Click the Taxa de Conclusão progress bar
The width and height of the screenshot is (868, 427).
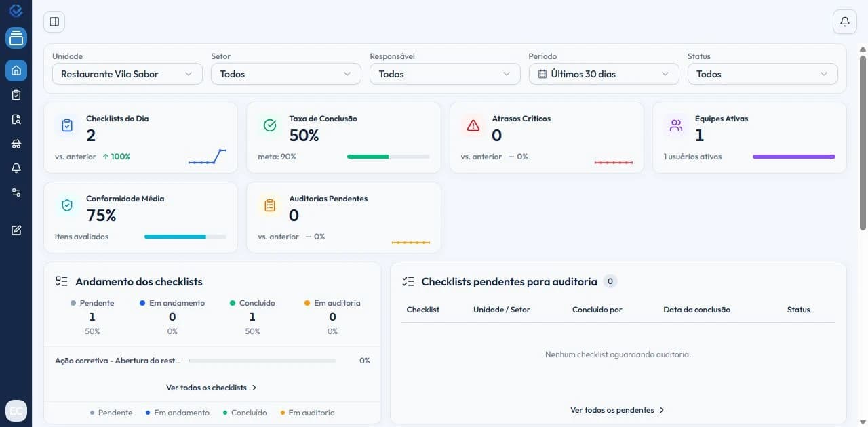[388, 157]
